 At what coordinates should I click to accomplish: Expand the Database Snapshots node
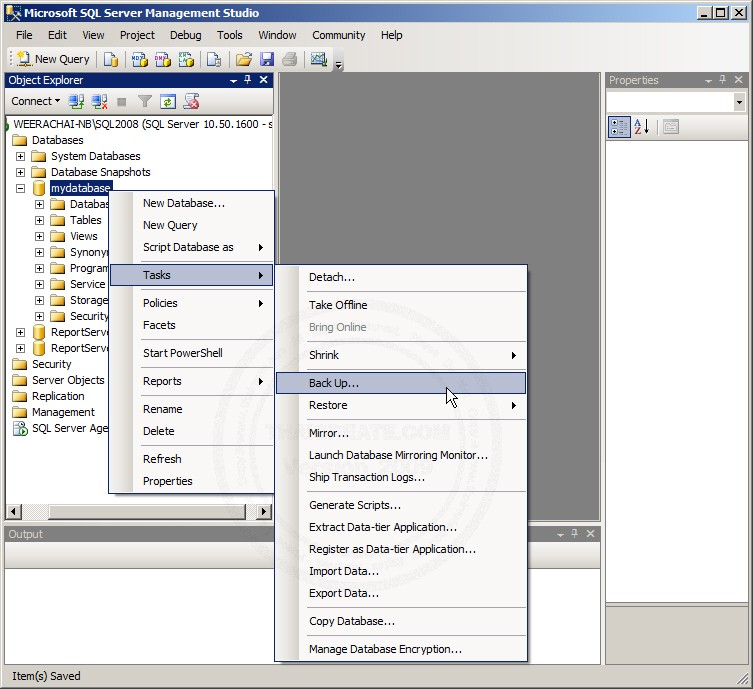(20, 172)
